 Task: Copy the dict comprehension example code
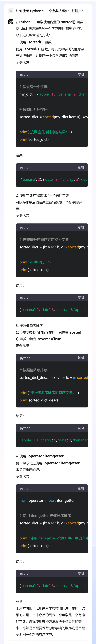[81, 227]
